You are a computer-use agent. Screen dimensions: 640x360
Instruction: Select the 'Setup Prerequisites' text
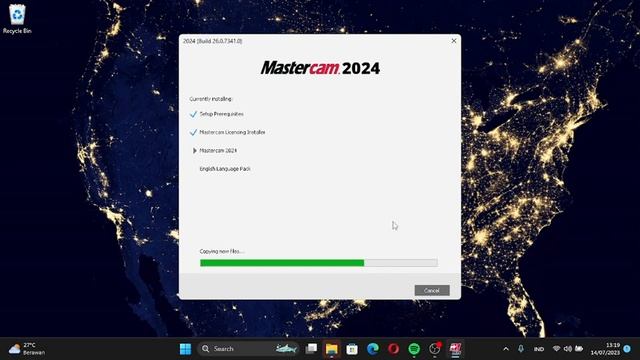222,114
